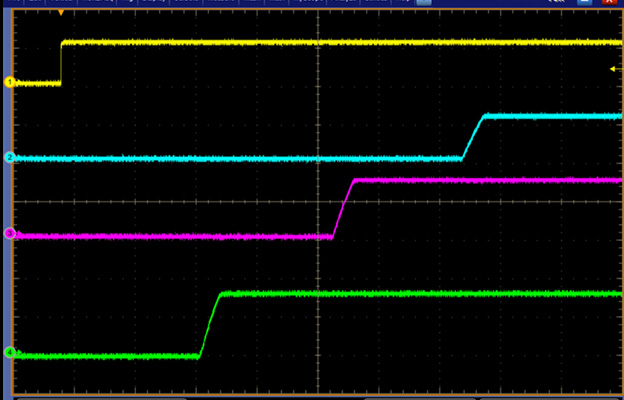Select the magenta trace on its high plateau
The height and width of the screenshot is (400, 624).
coord(480,180)
